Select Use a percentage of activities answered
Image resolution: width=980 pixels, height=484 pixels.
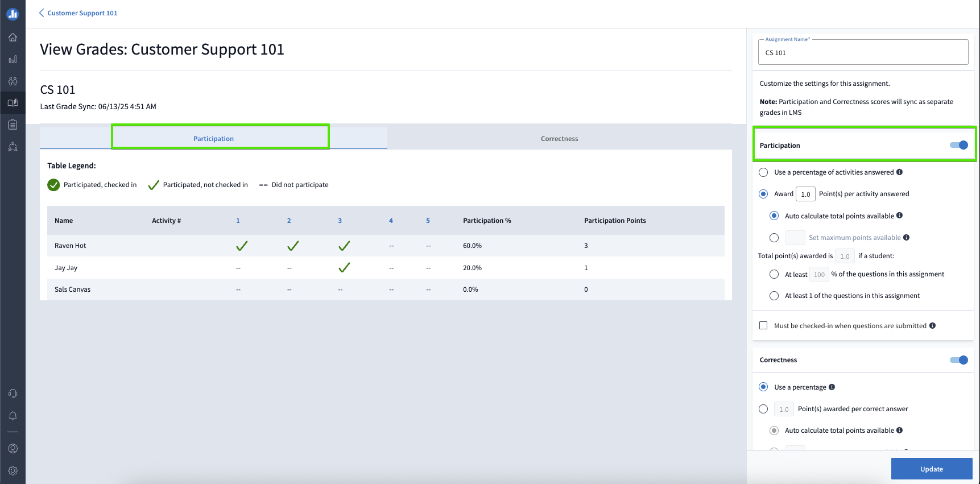tap(763, 172)
